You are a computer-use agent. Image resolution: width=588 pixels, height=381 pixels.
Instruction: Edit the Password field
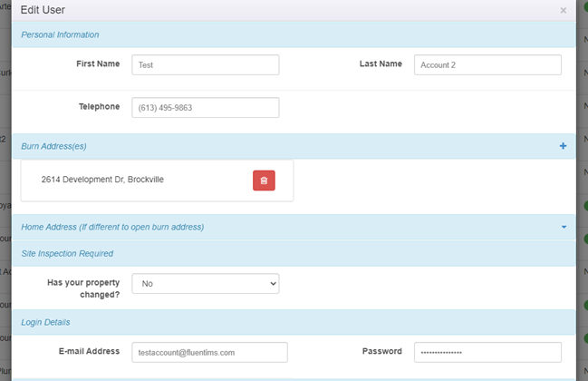(x=487, y=352)
